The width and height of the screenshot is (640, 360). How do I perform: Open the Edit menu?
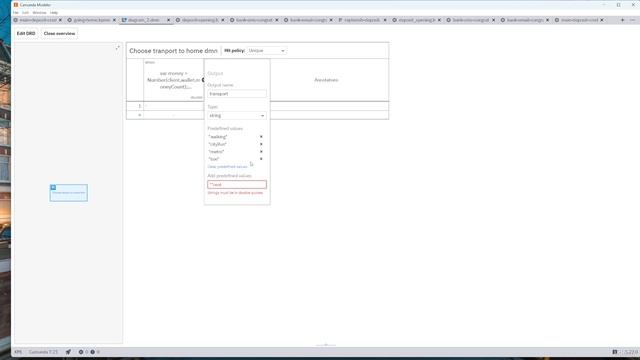click(x=25, y=13)
